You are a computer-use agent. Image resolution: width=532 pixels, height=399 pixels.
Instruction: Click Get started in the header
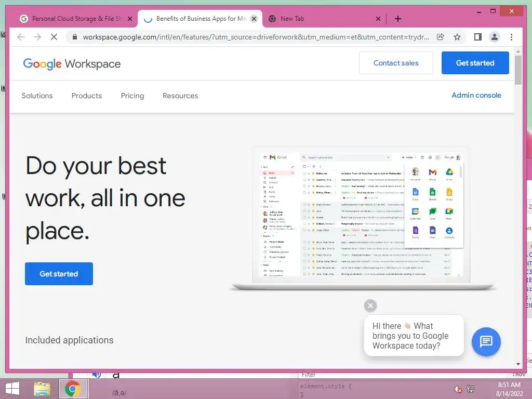pos(475,63)
